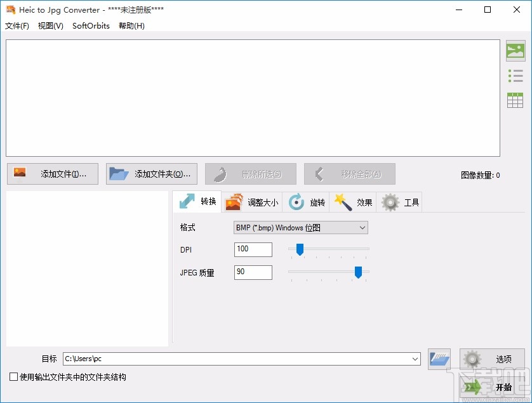The height and width of the screenshot is (403, 532).
Task: Switch to table view using the grid icon
Action: (515, 100)
